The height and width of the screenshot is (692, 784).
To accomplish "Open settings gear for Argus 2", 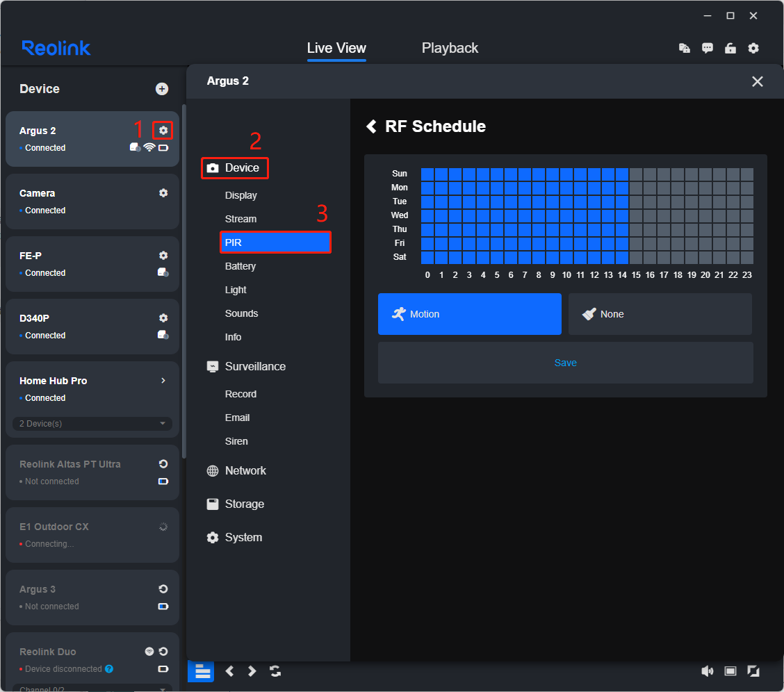I will [163, 131].
